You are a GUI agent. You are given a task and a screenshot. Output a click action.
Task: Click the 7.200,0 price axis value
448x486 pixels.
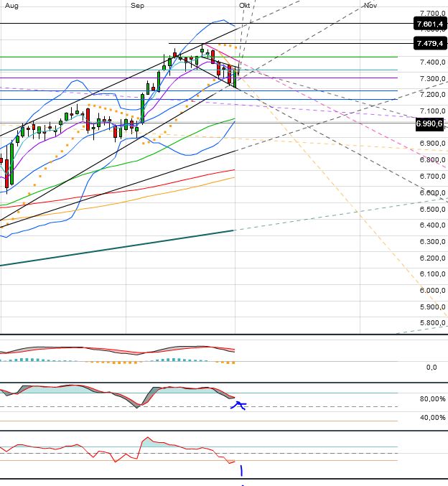433,95
